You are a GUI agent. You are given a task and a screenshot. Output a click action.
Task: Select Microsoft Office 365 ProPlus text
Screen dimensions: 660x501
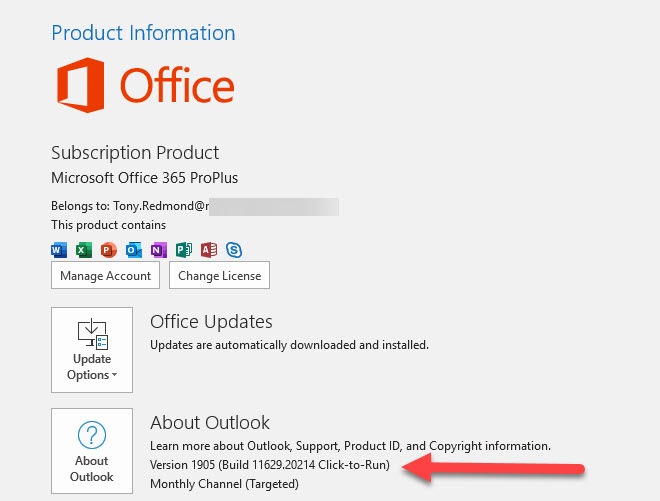click(144, 178)
